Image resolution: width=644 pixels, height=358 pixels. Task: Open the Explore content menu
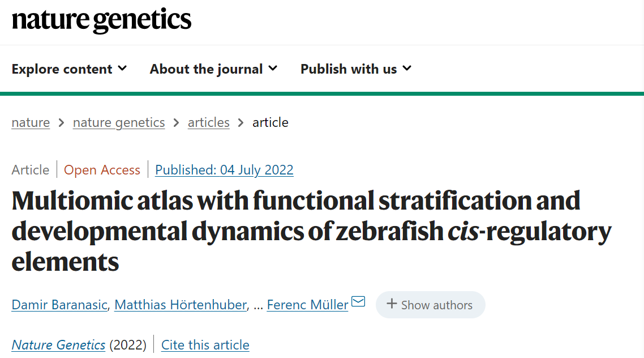click(62, 69)
